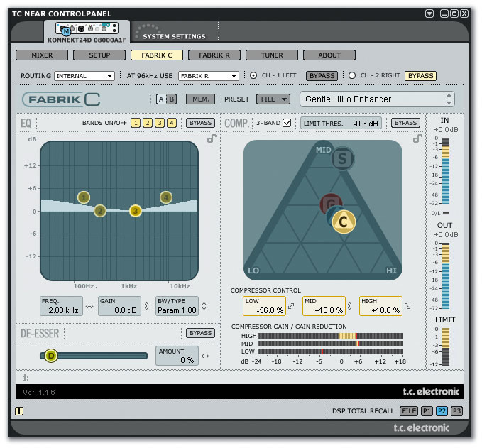Bypass the De-Esser section
This screenshot has height=448, width=482.
coord(200,333)
